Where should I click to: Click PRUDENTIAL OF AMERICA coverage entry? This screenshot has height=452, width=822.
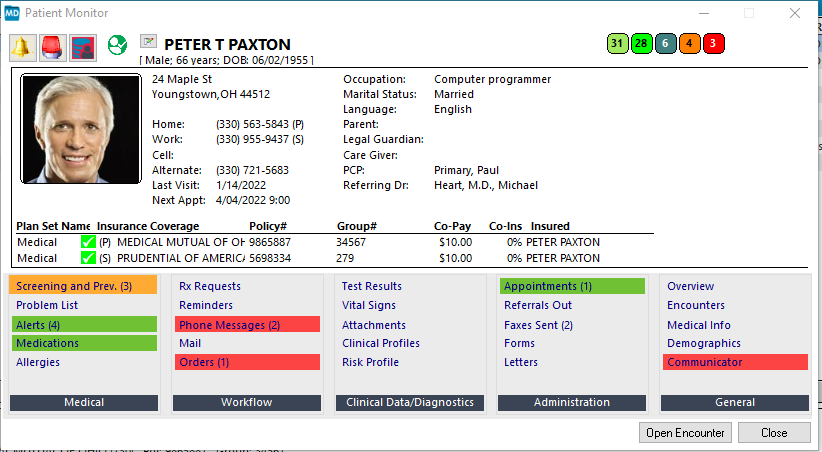coord(181,258)
